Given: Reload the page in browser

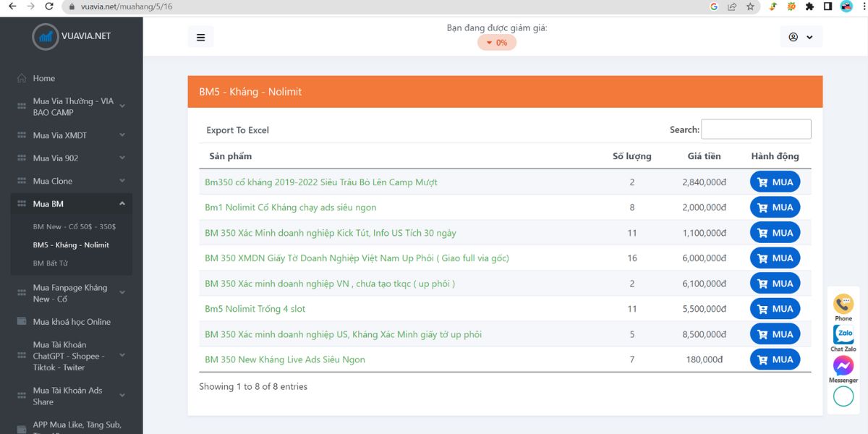Looking at the screenshot, I should pyautogui.click(x=49, y=7).
